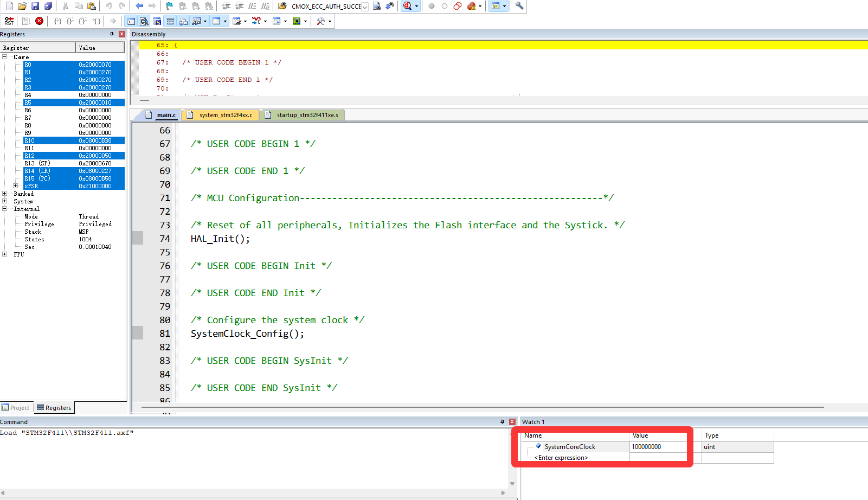Click the Save file icon
This screenshot has width=868, height=500.
(35, 6)
